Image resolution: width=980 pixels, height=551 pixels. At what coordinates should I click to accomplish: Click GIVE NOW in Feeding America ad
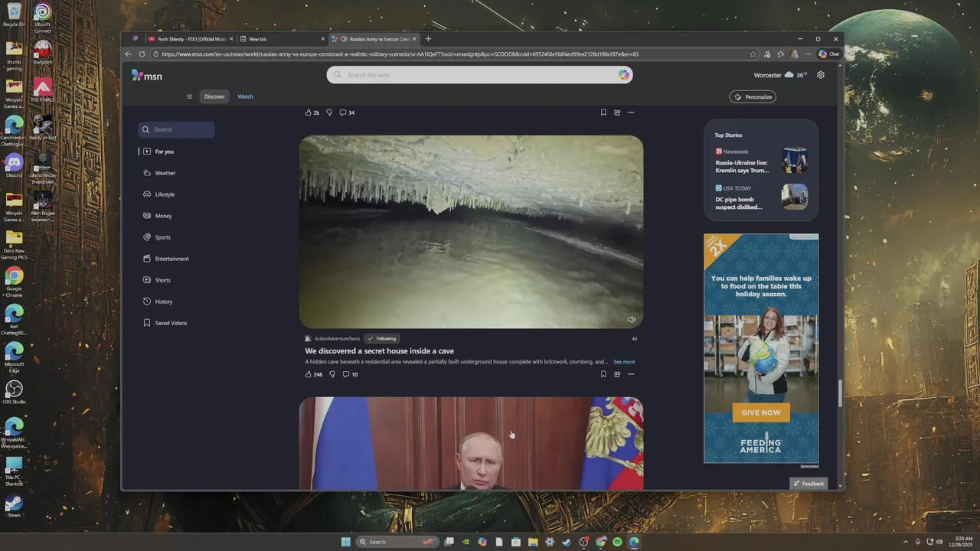click(761, 412)
